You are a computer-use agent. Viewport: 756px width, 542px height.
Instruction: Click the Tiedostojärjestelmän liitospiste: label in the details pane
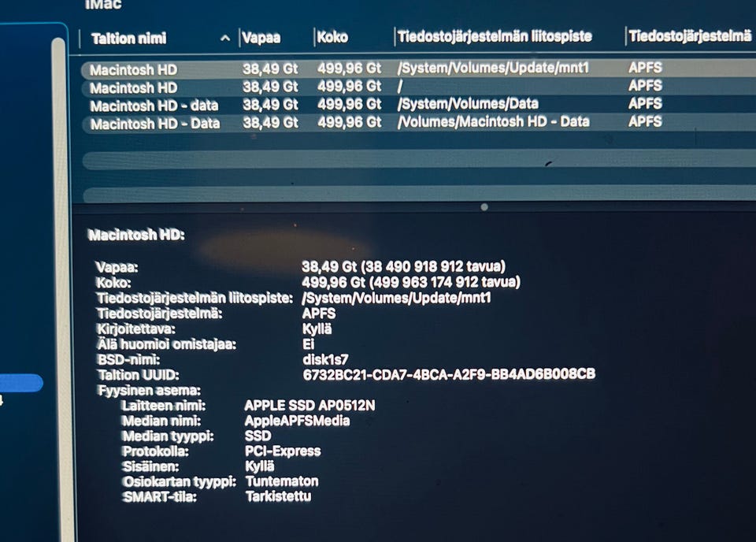(x=195, y=298)
